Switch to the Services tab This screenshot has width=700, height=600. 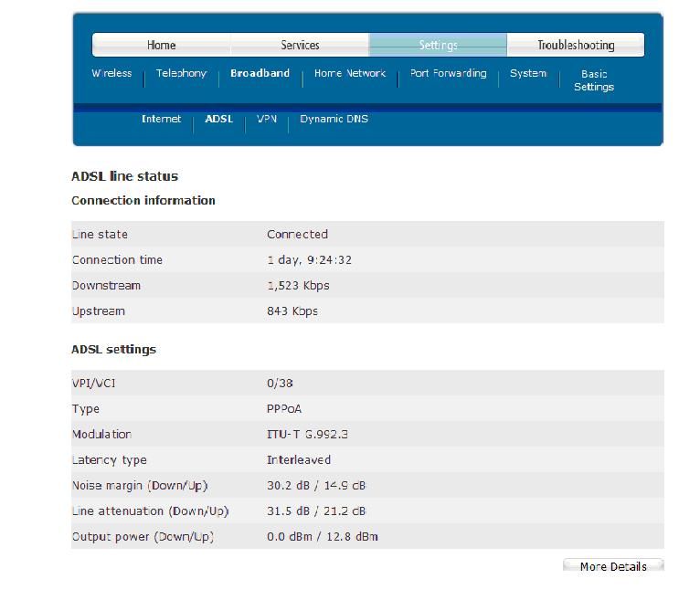pos(300,45)
